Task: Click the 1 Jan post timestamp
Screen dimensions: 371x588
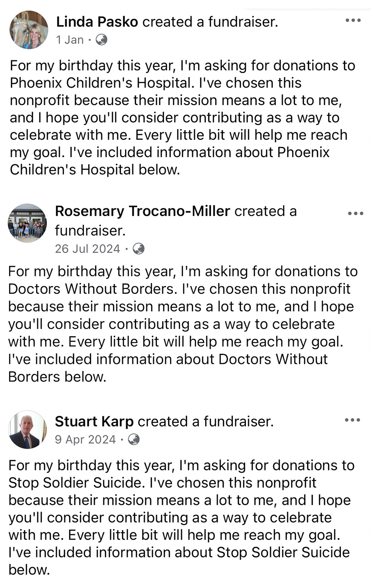Action: tap(70, 40)
